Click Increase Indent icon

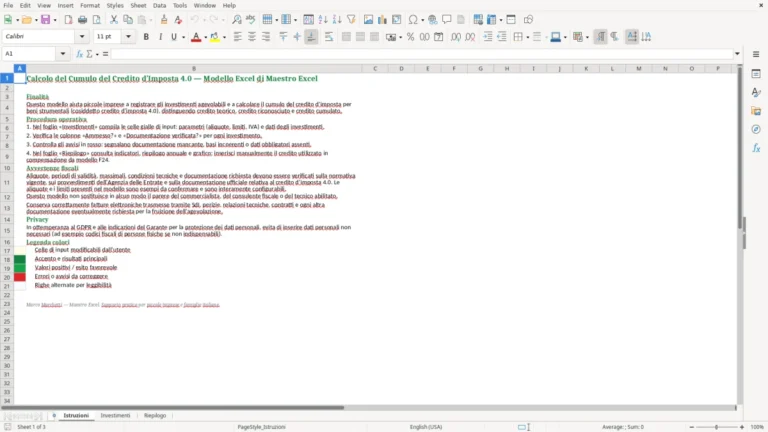coord(488,37)
